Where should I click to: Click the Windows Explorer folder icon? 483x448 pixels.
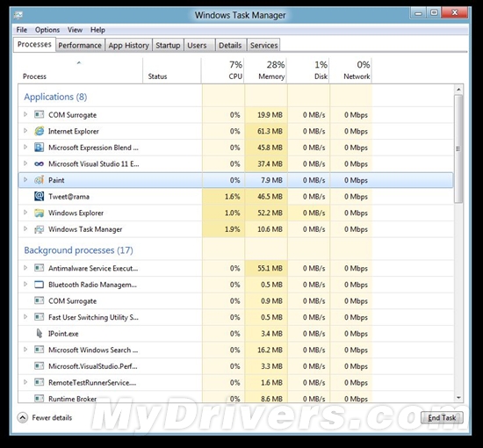click(40, 213)
